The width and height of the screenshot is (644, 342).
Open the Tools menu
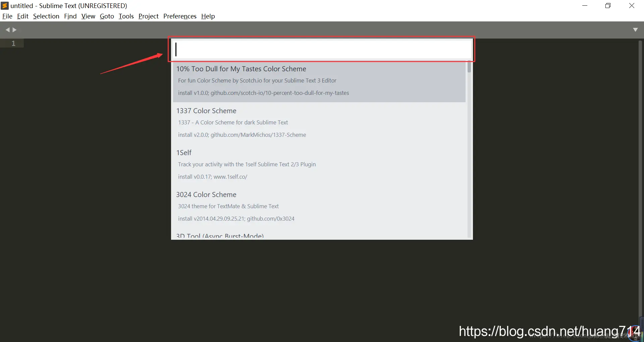point(126,16)
